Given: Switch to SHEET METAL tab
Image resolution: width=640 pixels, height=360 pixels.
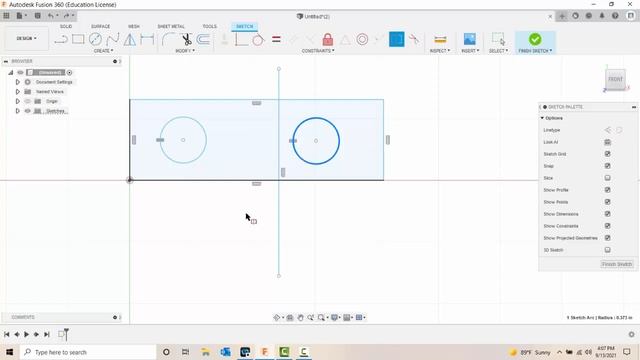Looking at the screenshot, I should coord(171,27).
